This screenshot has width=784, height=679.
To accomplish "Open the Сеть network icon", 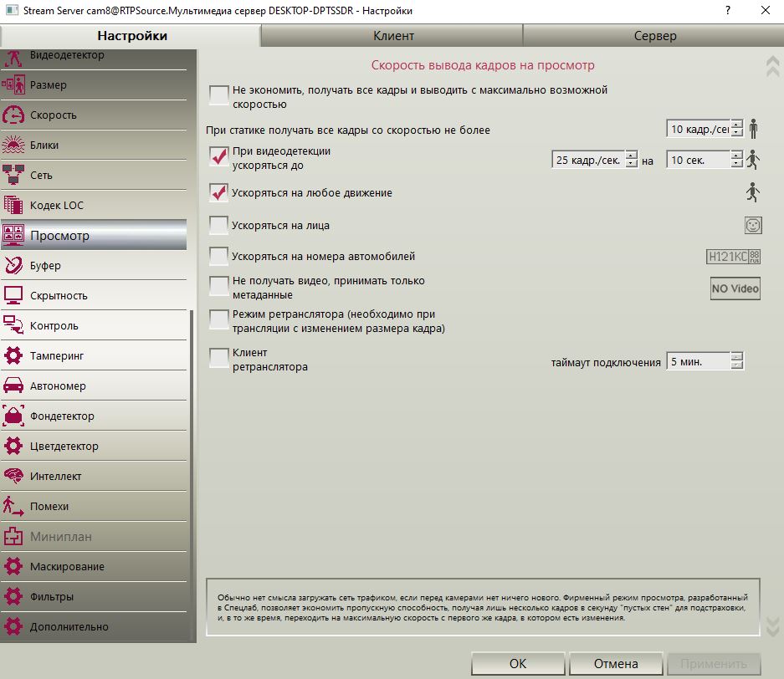I will coord(13,175).
